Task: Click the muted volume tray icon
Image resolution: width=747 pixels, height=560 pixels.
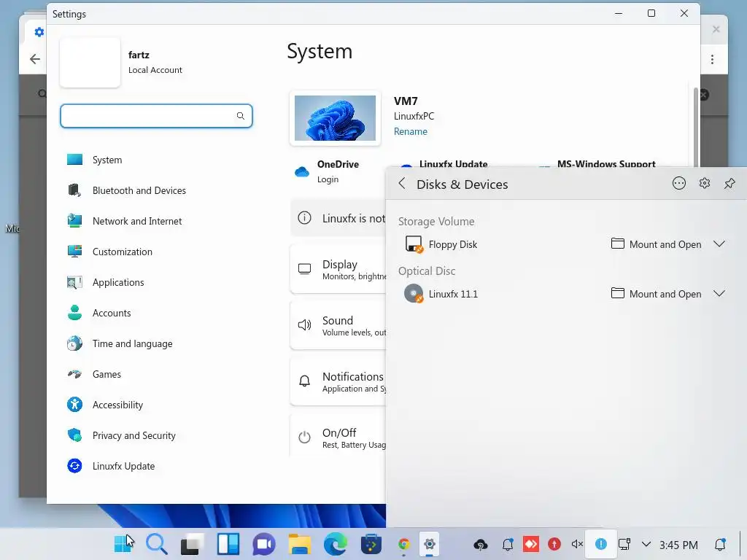Action: pos(577,544)
